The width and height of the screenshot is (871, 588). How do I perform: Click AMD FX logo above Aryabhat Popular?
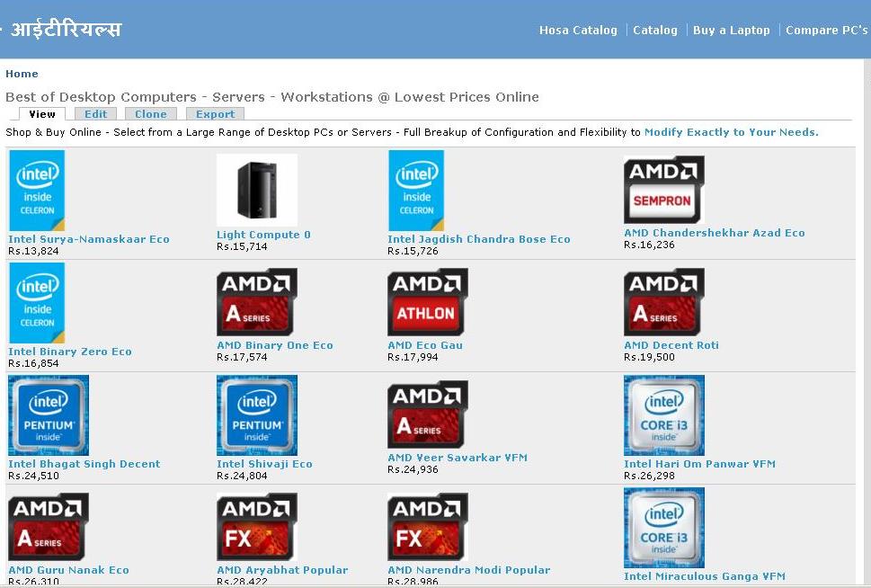[257, 527]
